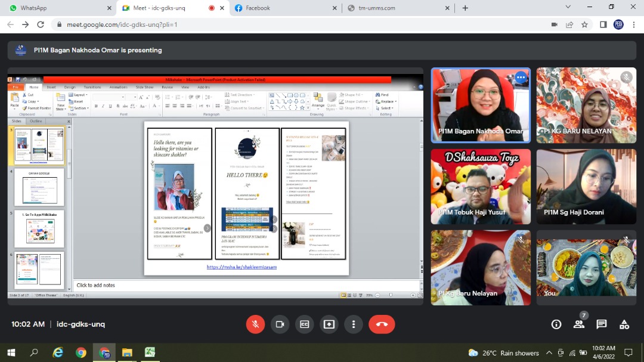
Task: Toggle the browser side panel
Action: (603, 24)
